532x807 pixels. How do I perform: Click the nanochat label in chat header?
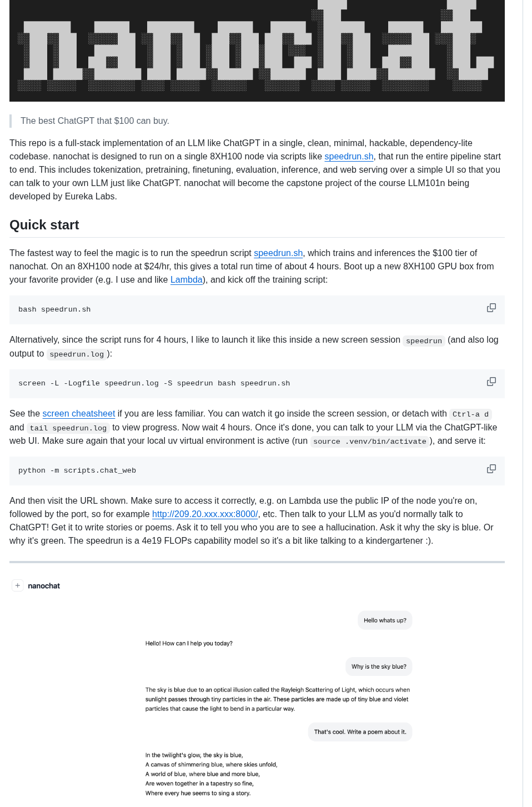pos(44,585)
